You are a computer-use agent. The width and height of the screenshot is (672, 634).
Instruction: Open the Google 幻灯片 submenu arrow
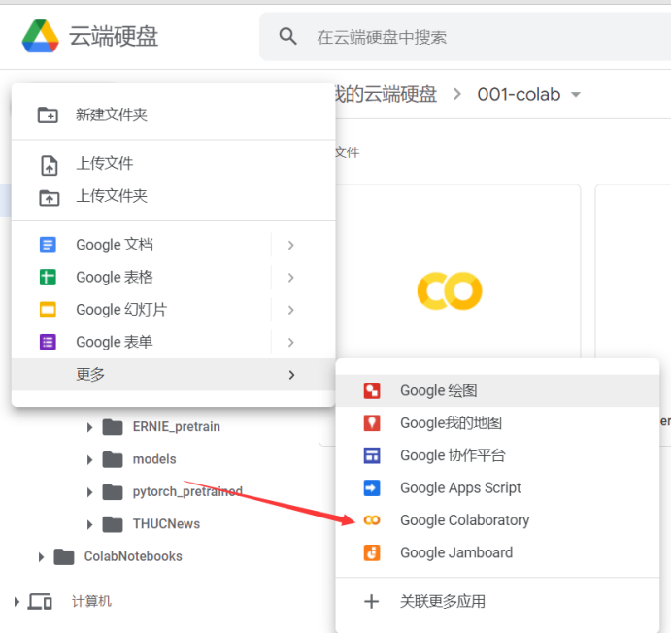tap(291, 310)
